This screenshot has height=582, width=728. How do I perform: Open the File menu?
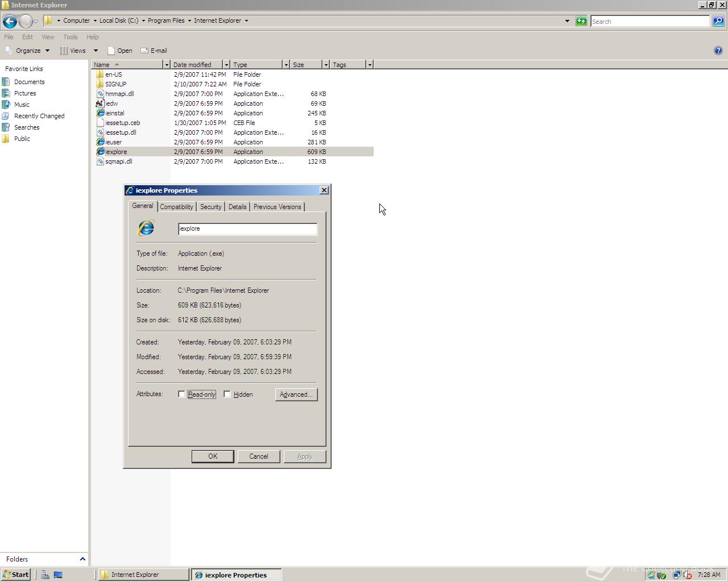pyautogui.click(x=9, y=37)
